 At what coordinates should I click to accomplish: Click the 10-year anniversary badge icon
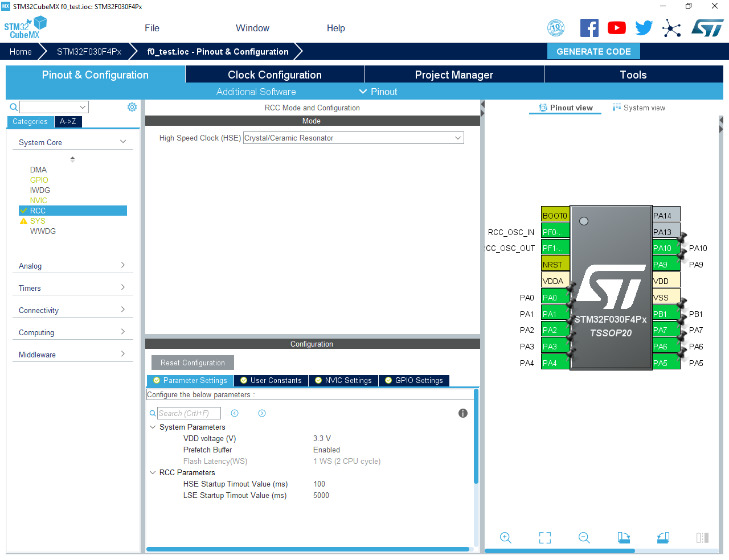click(x=556, y=28)
